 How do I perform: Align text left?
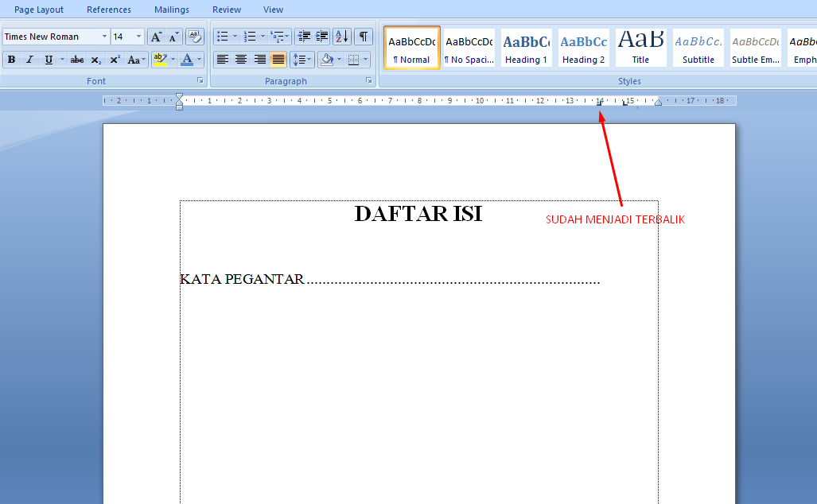pos(223,60)
